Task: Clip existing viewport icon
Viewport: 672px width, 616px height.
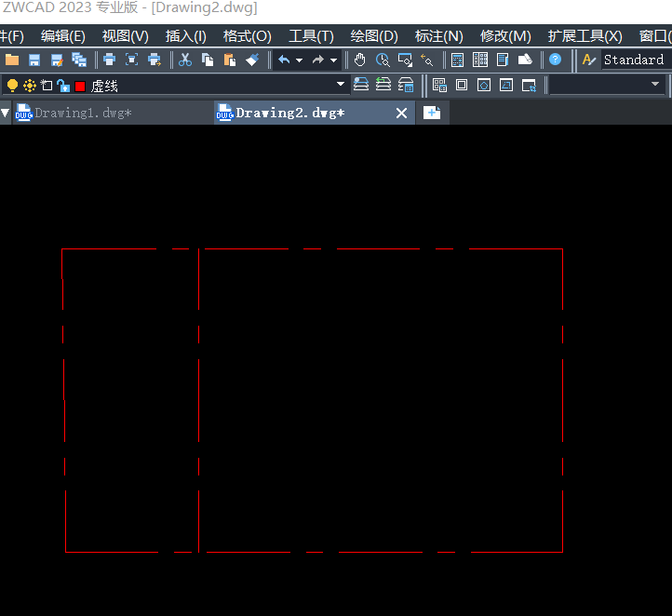Action: (529, 85)
